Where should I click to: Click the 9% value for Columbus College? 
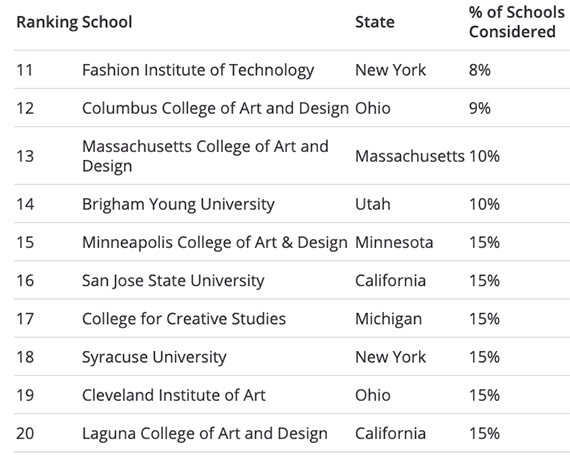[x=479, y=108]
